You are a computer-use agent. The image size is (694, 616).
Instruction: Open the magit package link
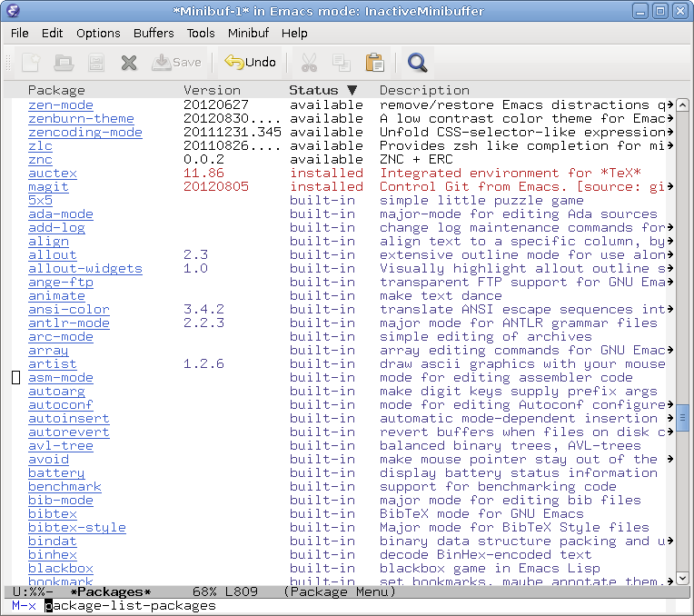[48, 186]
